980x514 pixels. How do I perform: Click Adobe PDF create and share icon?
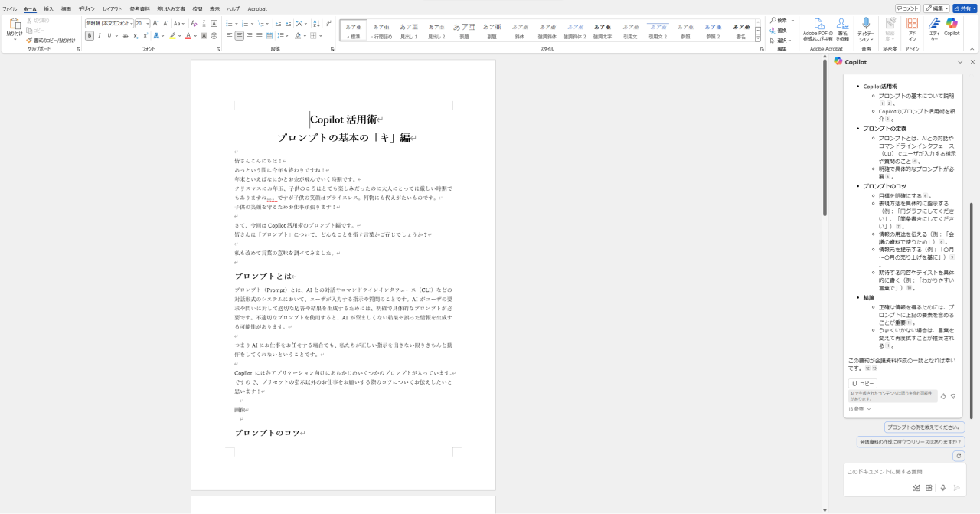point(819,28)
